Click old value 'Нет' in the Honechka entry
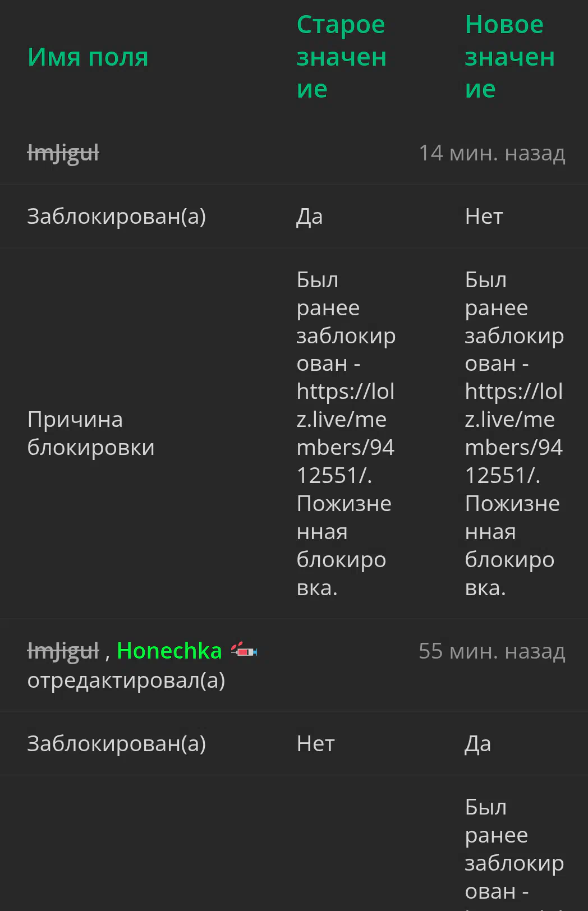 316,744
